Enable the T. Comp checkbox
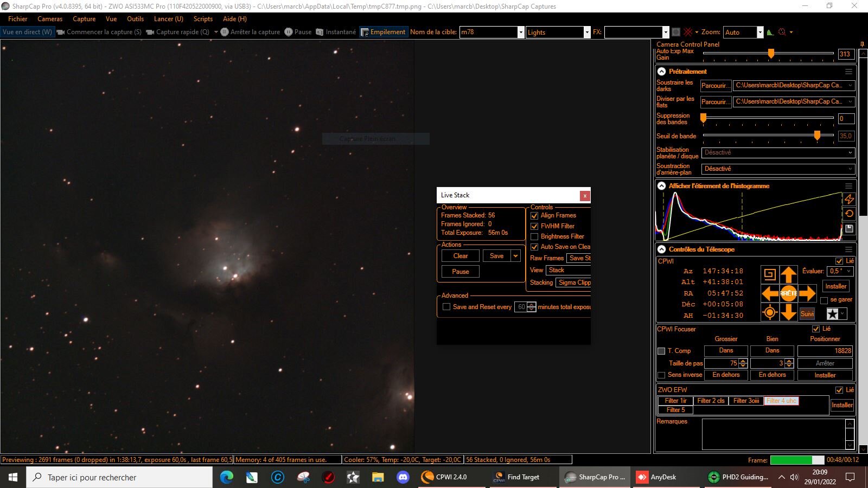Image resolution: width=868 pixels, height=488 pixels. coord(661,351)
